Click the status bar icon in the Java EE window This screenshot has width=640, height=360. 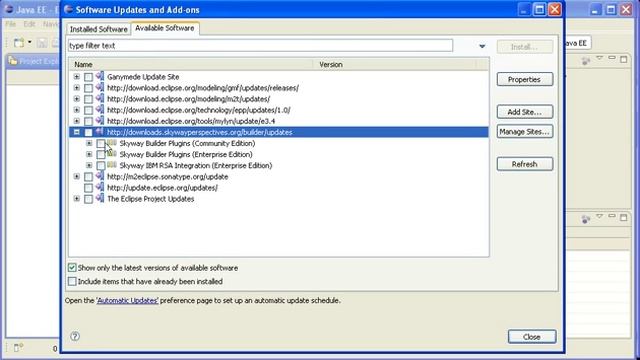pos(18,348)
